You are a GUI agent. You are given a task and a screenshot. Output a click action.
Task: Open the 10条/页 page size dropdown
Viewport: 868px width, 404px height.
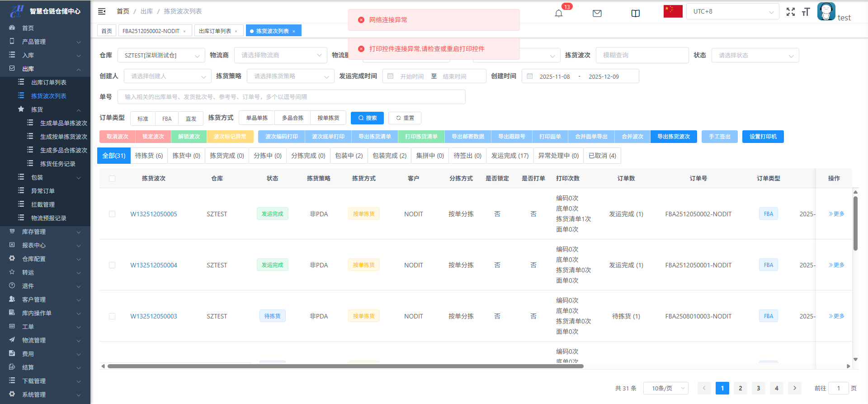665,388
